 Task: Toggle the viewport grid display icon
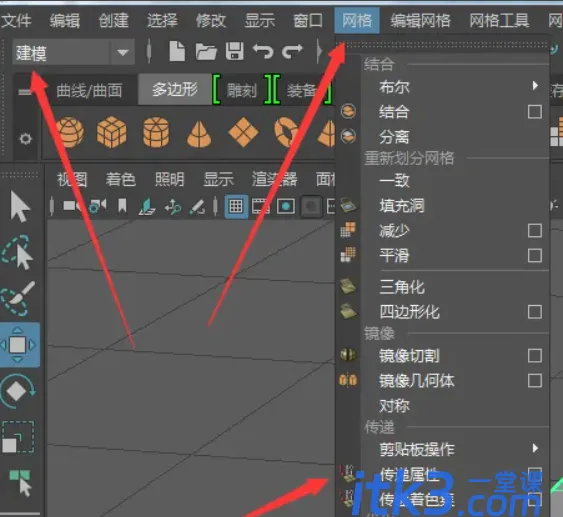pos(236,206)
